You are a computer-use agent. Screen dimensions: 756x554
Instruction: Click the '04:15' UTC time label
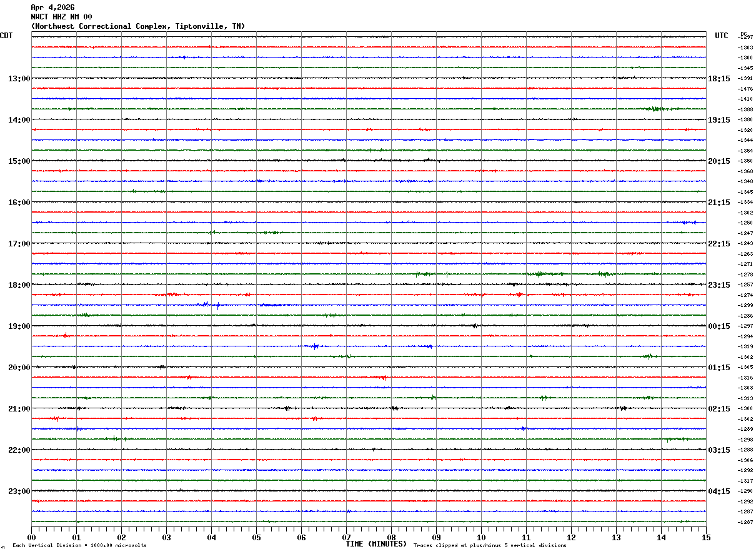click(x=719, y=491)
